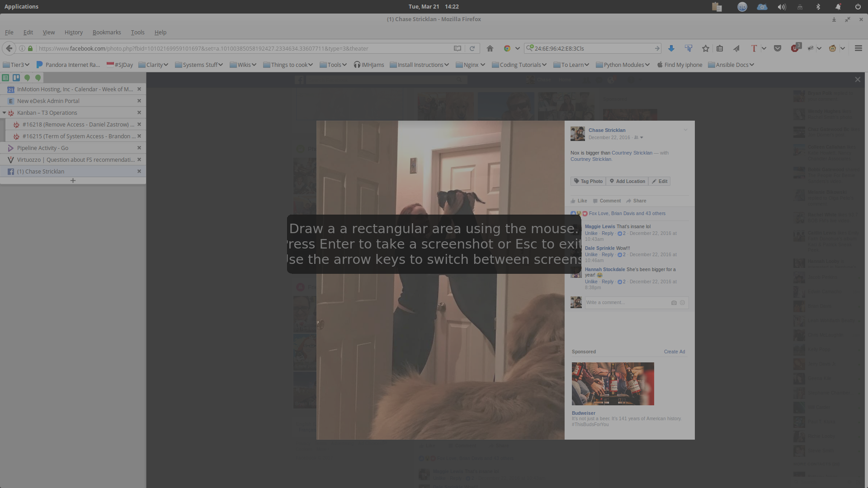Expand the Tier3 bookmarks folder
This screenshot has height=488, width=868.
pos(16,65)
